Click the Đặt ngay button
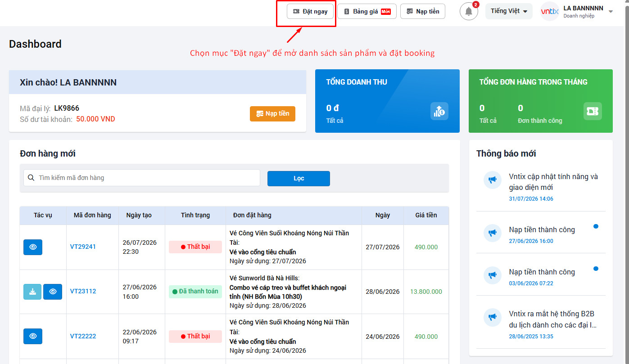 [310, 11]
